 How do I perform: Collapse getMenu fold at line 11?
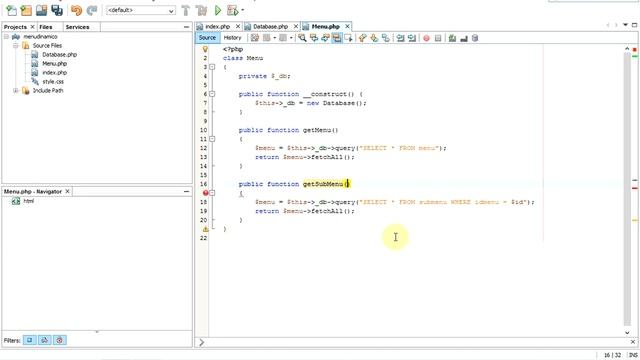[x=212, y=139]
